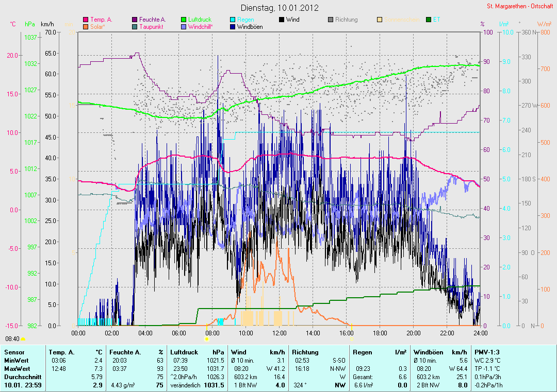Click the maximum humidity value '93'
The width and height of the screenshot is (557, 392).
coord(160,369)
